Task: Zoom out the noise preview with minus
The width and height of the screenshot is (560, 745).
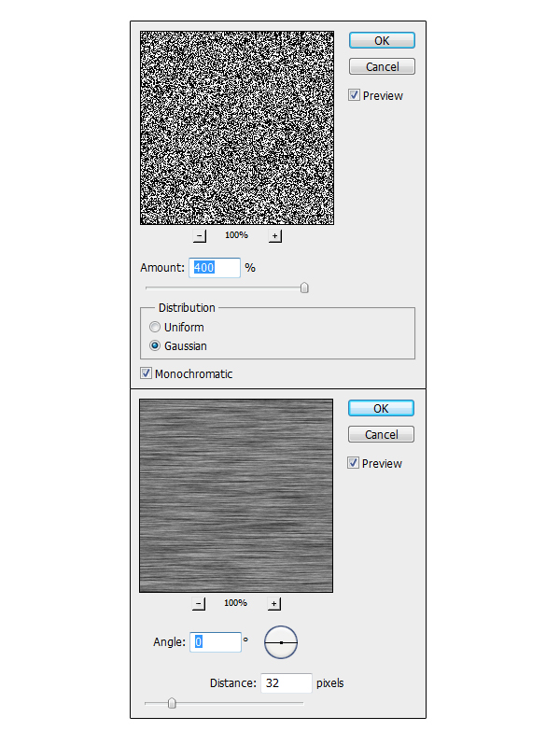Action: click(200, 235)
